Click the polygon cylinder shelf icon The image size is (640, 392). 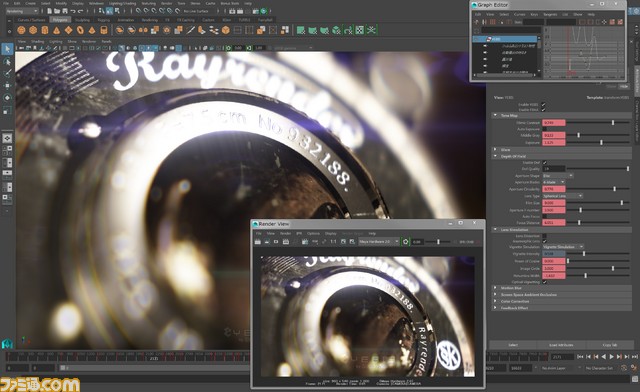pyautogui.click(x=45, y=30)
